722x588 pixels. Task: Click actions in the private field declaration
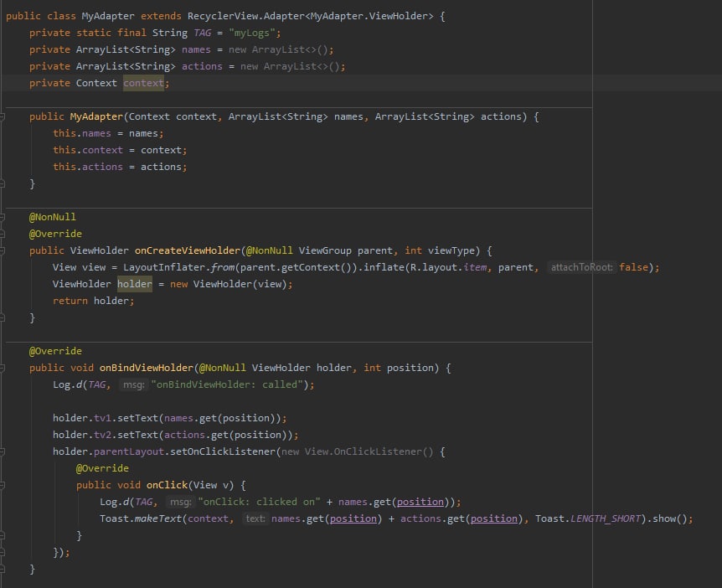202,66
